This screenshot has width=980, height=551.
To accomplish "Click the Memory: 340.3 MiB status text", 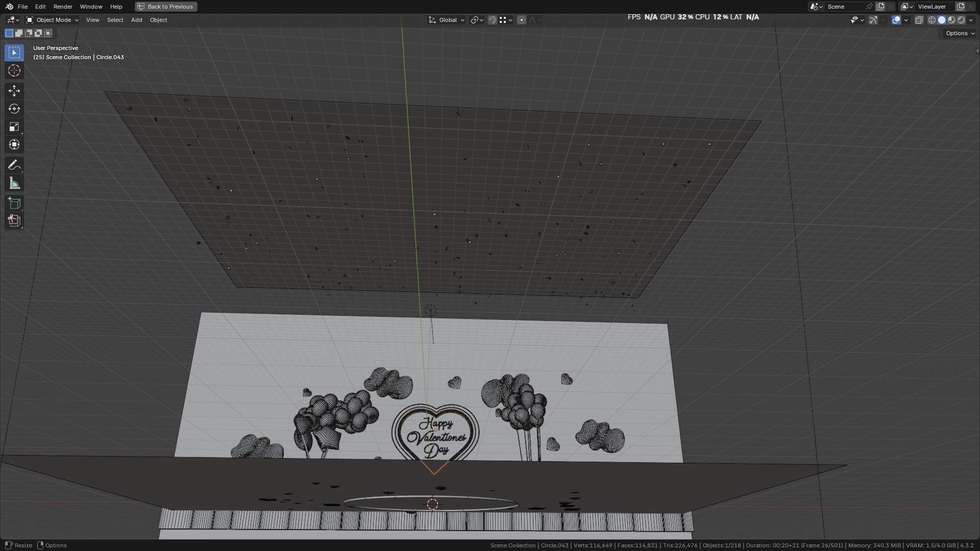I will (x=874, y=545).
